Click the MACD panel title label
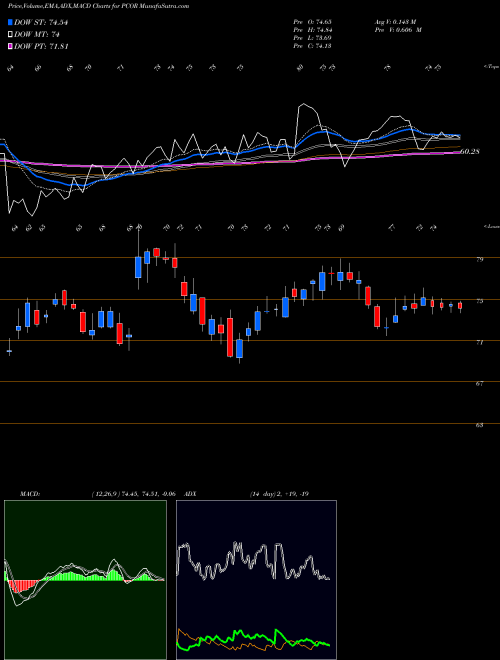This screenshot has height=660, width=500. click(x=29, y=494)
